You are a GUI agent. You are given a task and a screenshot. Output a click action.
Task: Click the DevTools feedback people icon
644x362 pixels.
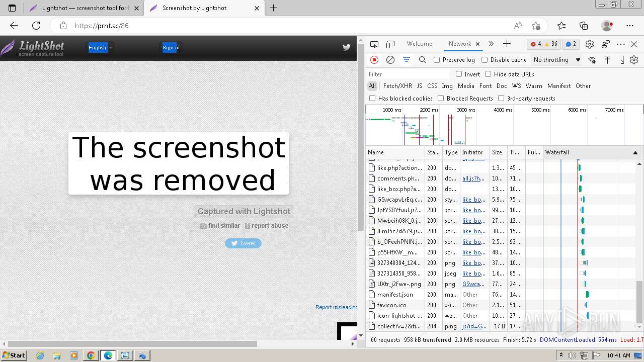(606, 44)
